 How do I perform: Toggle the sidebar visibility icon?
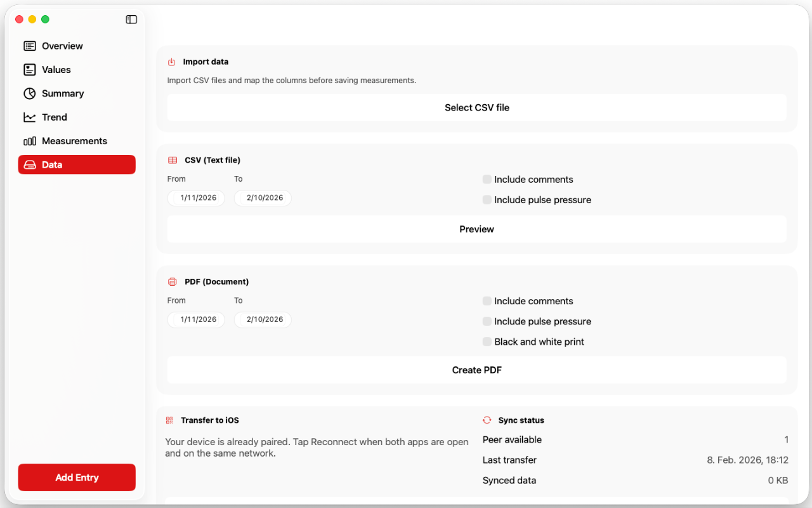pyautogui.click(x=131, y=20)
